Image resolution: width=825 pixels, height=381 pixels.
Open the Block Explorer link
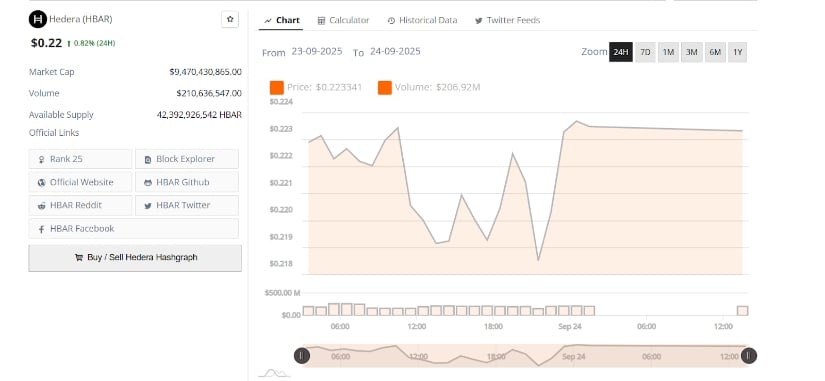[187, 159]
